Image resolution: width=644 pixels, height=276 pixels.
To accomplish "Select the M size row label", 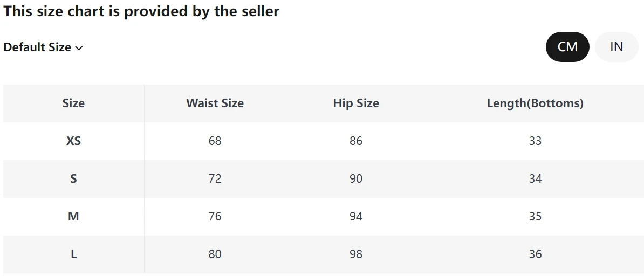I will click(x=73, y=216).
